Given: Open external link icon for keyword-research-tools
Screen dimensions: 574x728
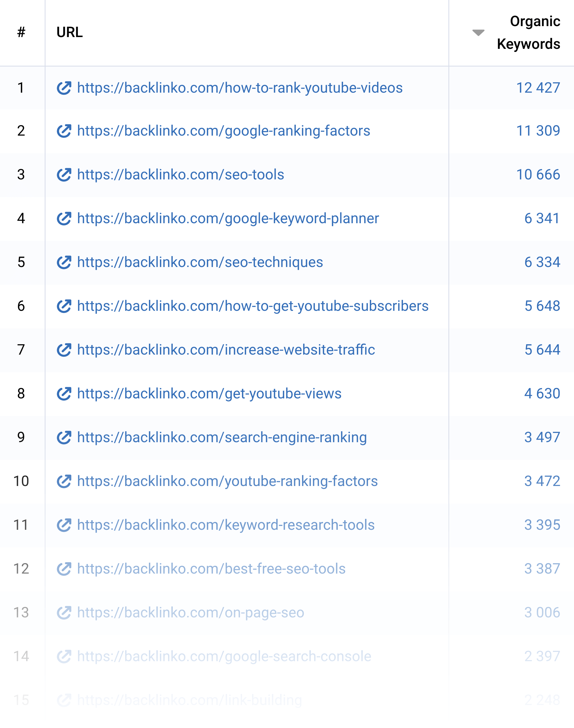Looking at the screenshot, I should [64, 525].
